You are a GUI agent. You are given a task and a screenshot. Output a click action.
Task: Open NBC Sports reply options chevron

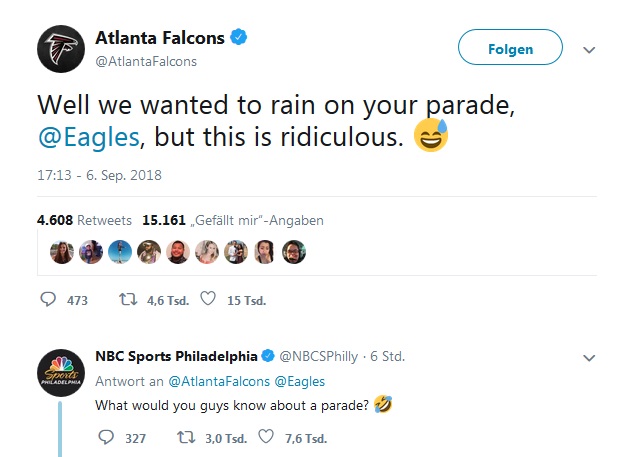589,356
